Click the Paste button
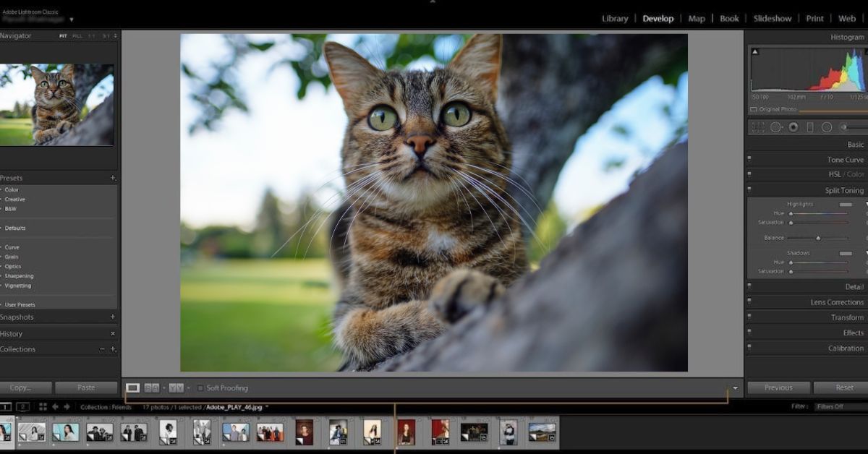The width and height of the screenshot is (868, 454). tap(86, 388)
